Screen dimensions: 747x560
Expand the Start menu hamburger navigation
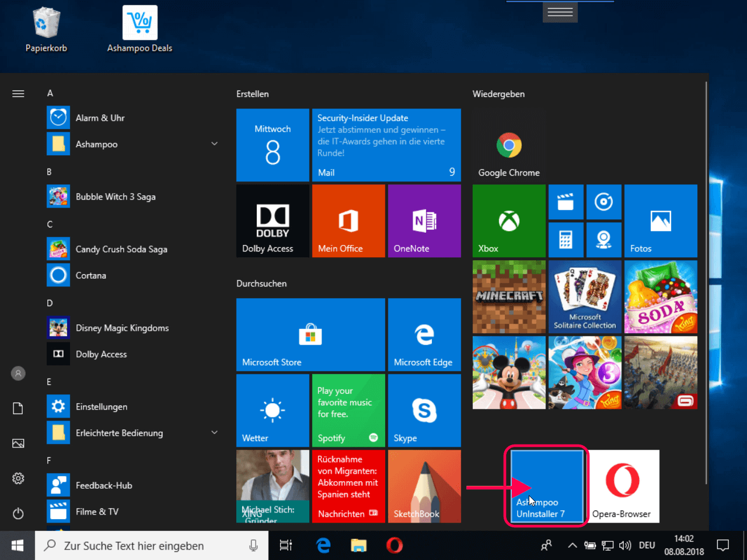(18, 93)
